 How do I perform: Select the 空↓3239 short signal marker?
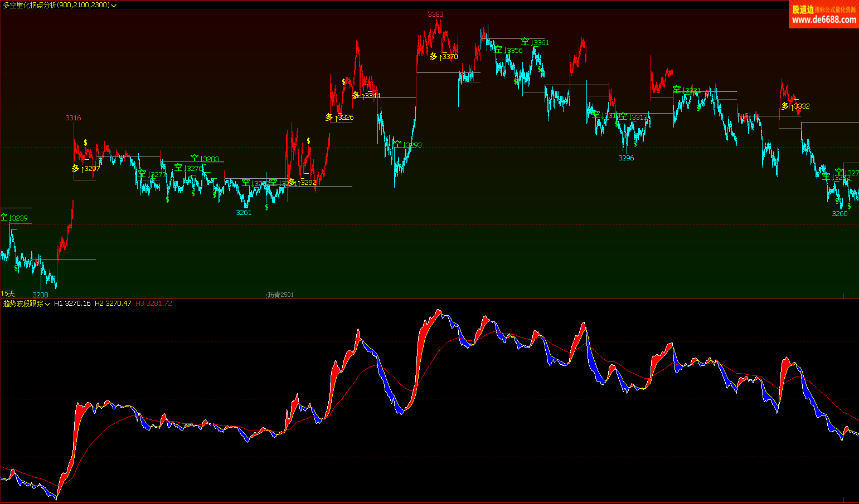pos(14,218)
